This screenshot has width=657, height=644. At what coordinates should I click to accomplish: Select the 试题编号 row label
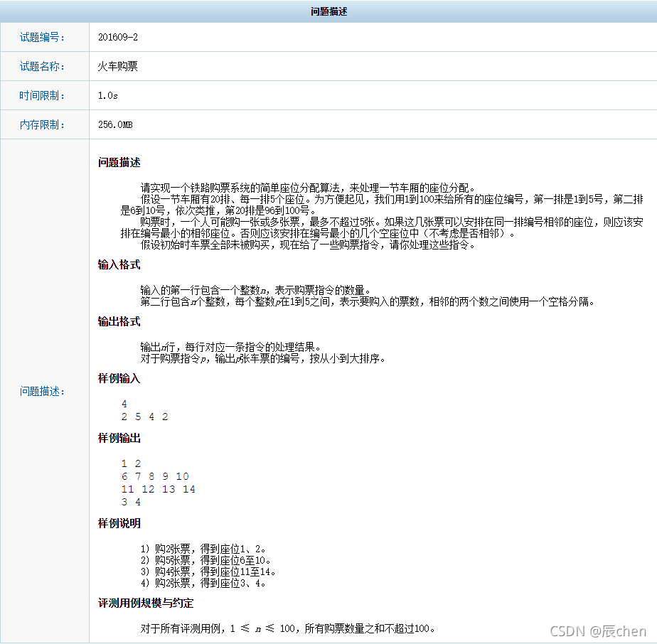[43, 37]
